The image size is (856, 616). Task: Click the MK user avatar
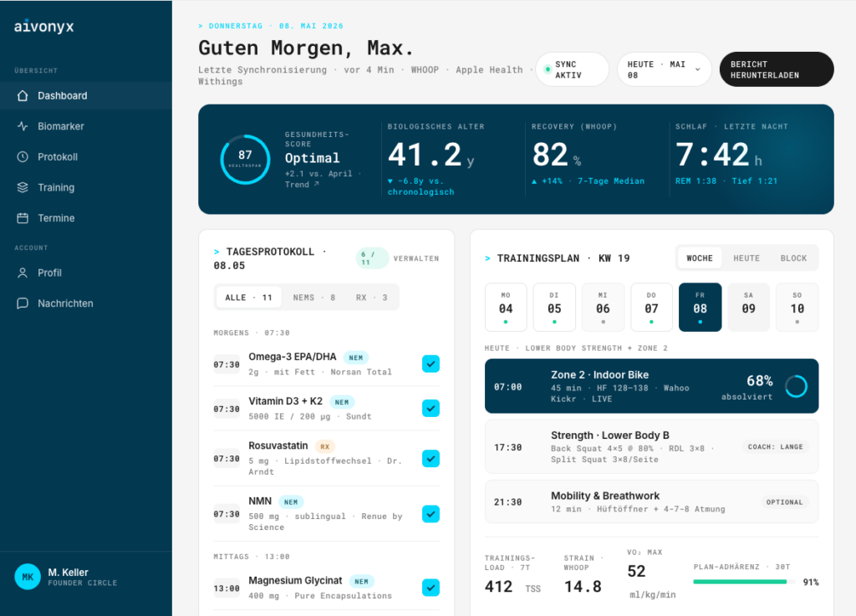pos(28,577)
